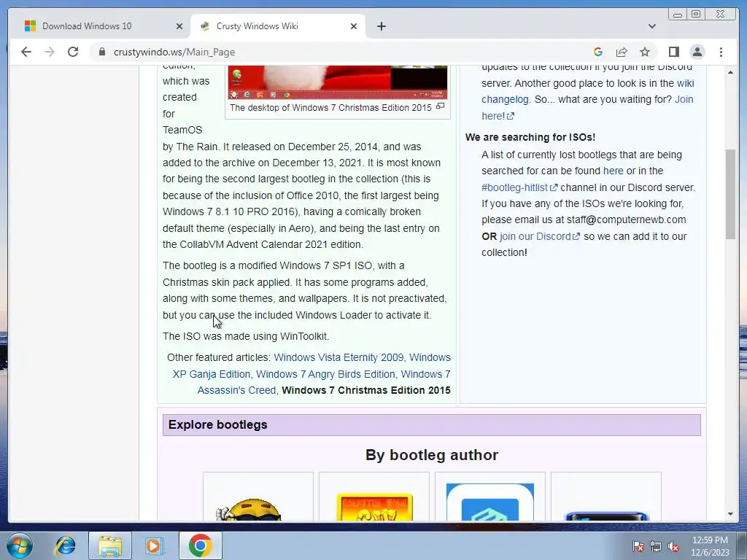Screen dimensions: 747x560
Task: Click bold Windows 7 Christmas Edition 2015 text
Action: (366, 391)
